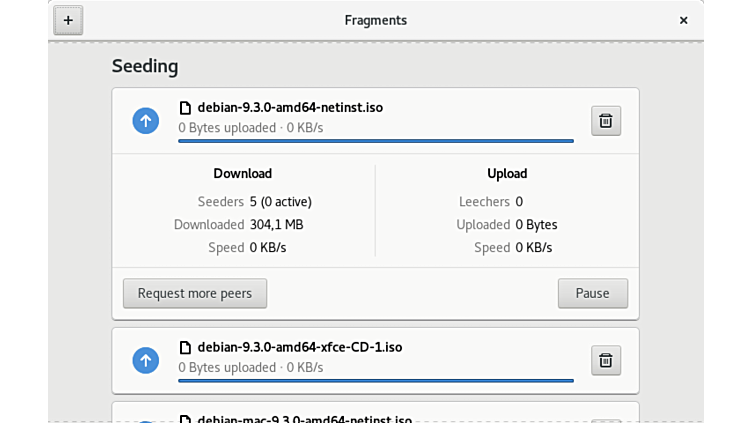This screenshot has height=423, width=752.
Task: Click the blue upload arrow for the netinst torrent
Action: [146, 121]
